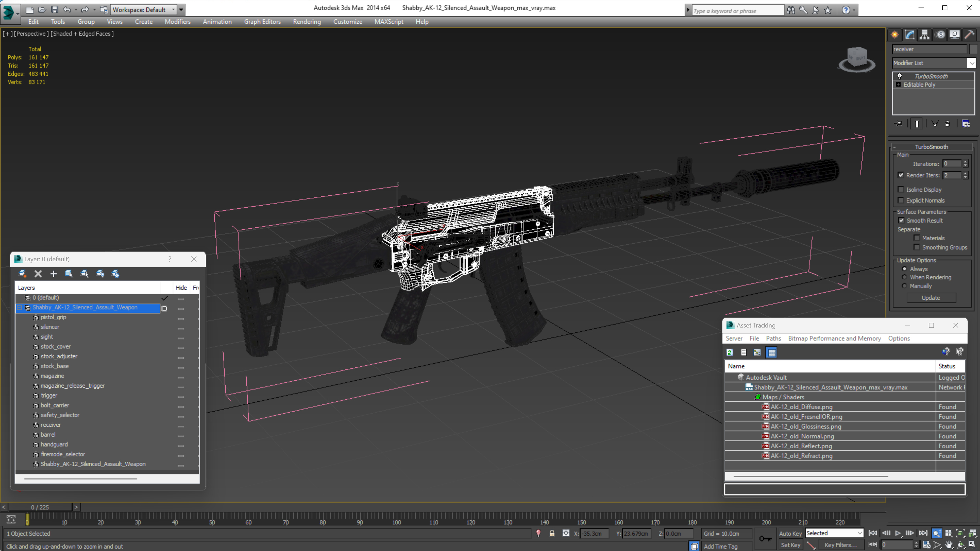Click the Pin Stack icon
Viewport: 980px width, 551px height.
click(x=899, y=124)
